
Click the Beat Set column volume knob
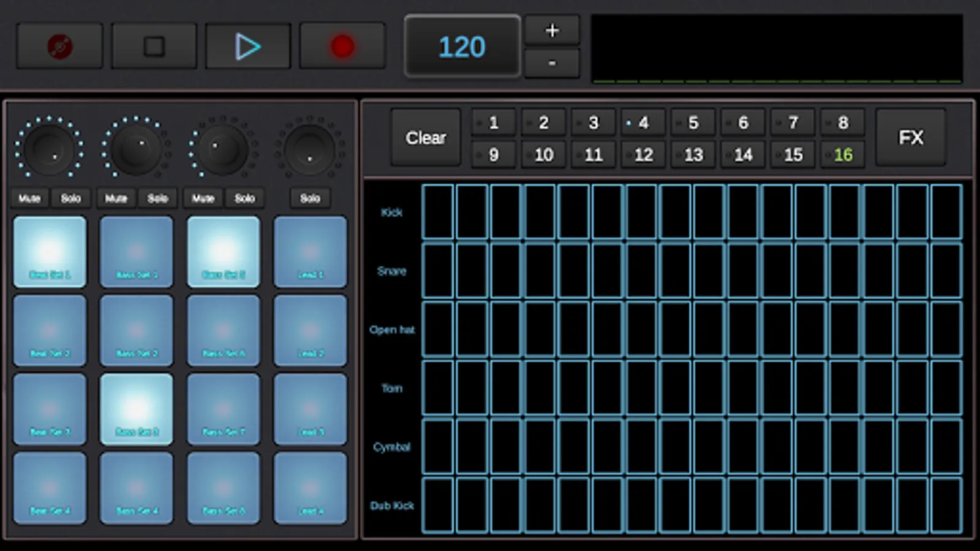[x=49, y=149]
